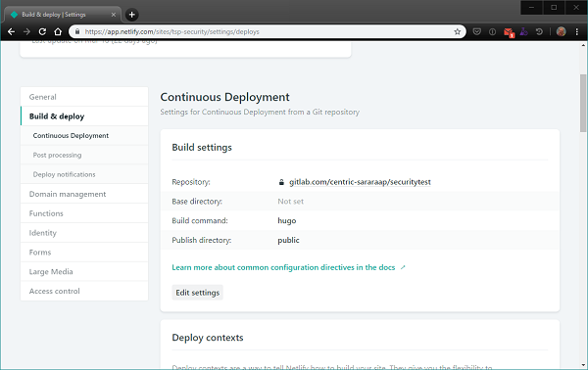Viewport: 588px width, 370px height.
Task: Click the 'Not set' base directory value
Action: click(x=291, y=202)
